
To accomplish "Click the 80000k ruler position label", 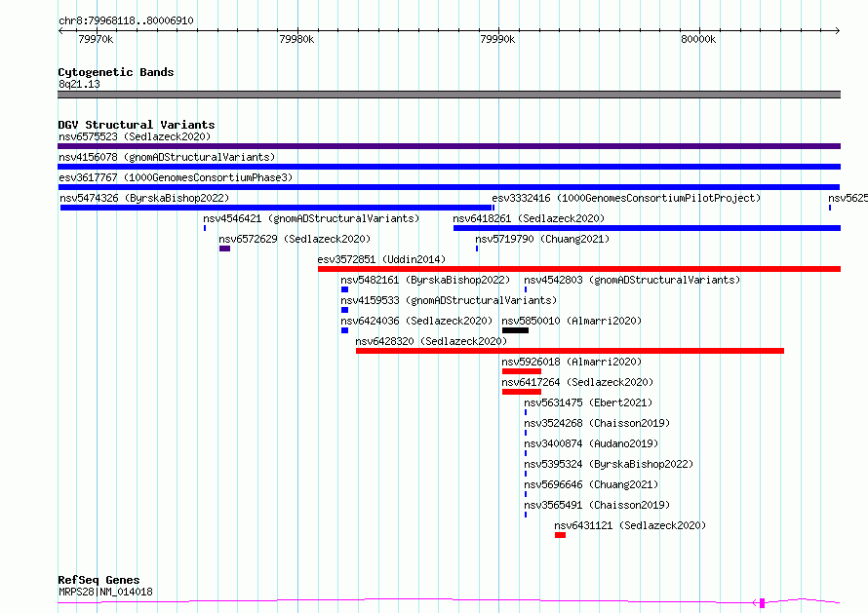I will coord(698,39).
